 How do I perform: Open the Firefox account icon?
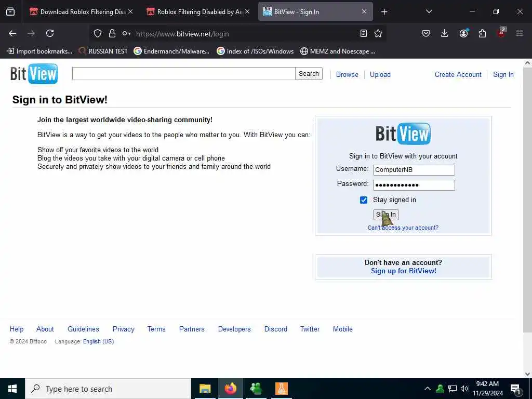(463, 33)
